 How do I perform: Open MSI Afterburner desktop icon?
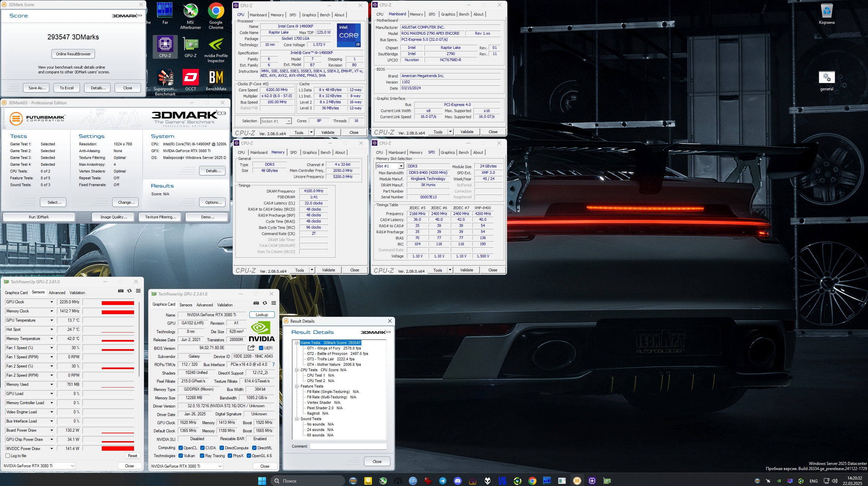(x=190, y=16)
